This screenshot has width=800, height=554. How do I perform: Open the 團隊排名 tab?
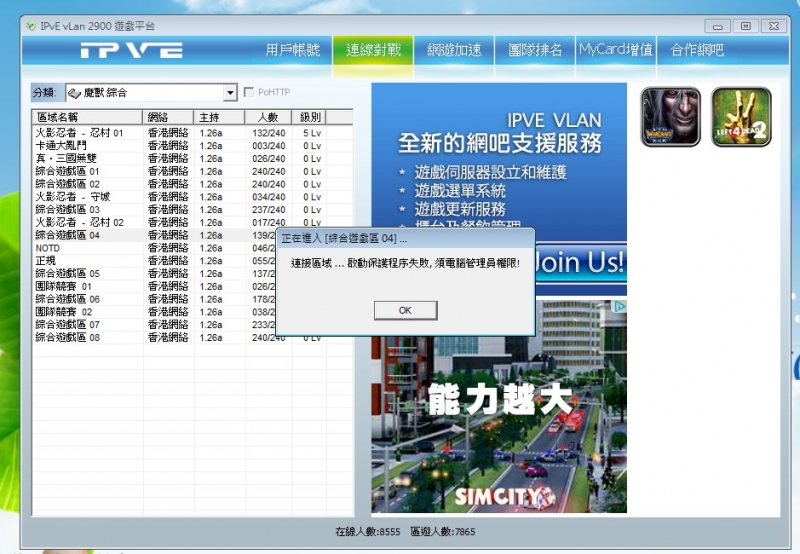[535, 49]
